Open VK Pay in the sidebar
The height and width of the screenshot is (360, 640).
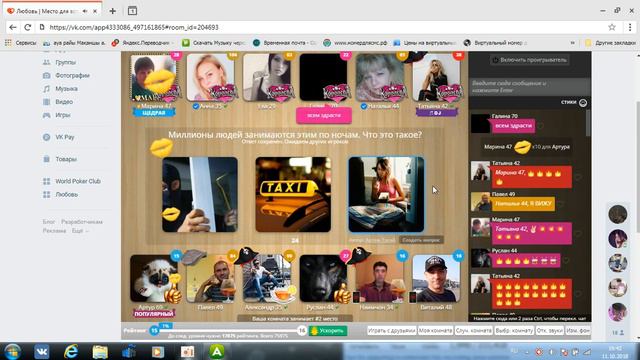[64, 137]
